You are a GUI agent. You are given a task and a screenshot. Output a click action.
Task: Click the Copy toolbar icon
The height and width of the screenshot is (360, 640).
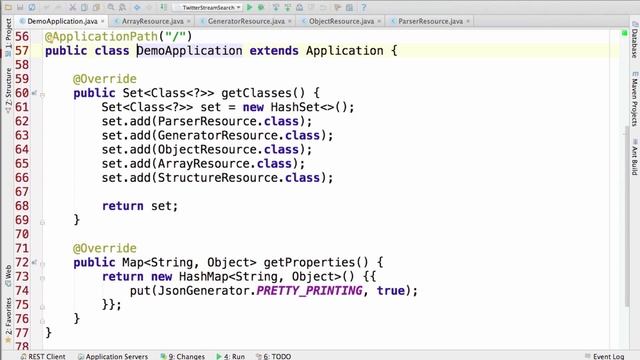(84, 7)
